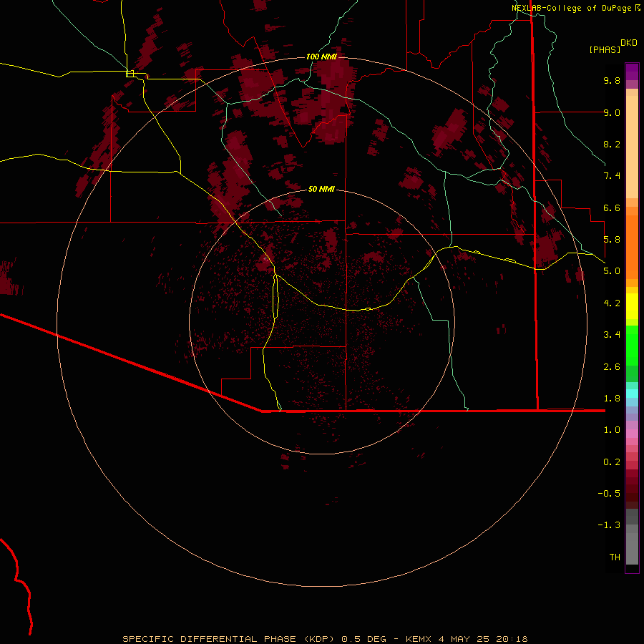644x644 pixels.
Task: Click the -0.5 scale label
Action: 609,494
